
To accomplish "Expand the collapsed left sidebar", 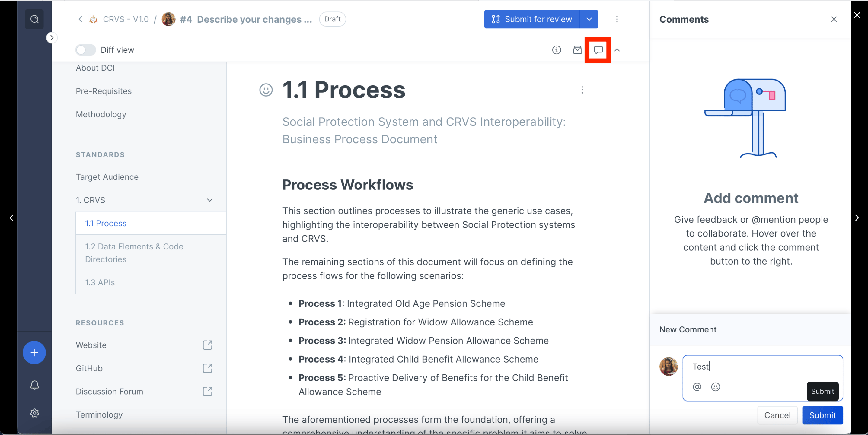I will click(x=52, y=38).
